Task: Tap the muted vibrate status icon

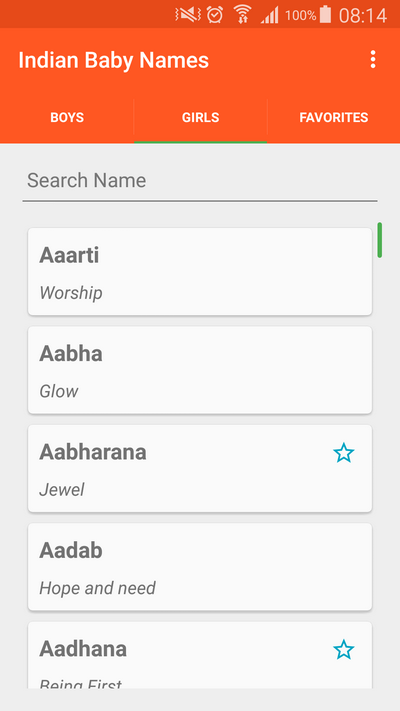Action: [x=188, y=15]
